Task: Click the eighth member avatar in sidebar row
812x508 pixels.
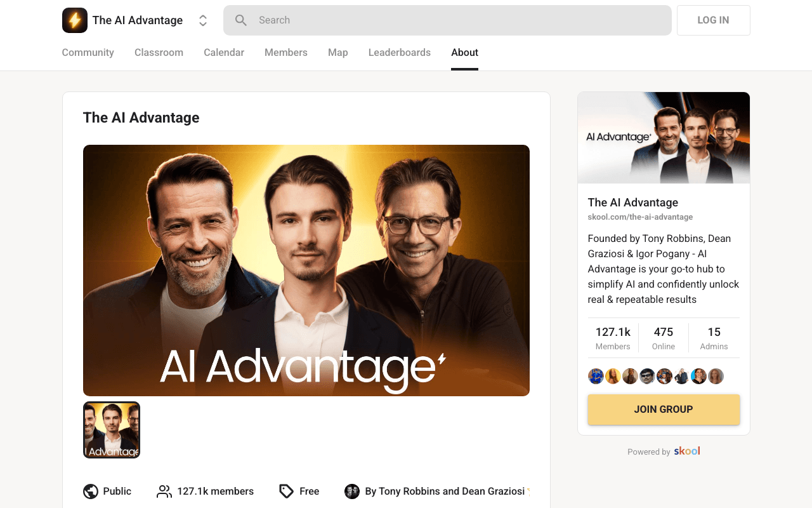Action: click(x=716, y=377)
